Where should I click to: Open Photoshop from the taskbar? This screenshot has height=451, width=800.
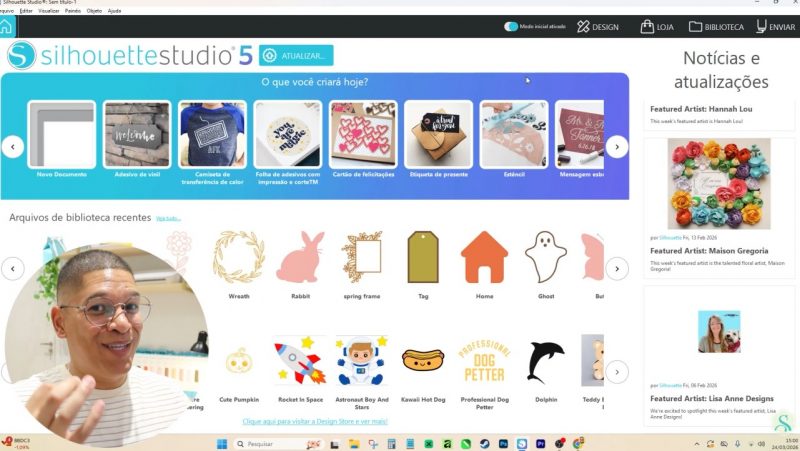(x=503, y=444)
